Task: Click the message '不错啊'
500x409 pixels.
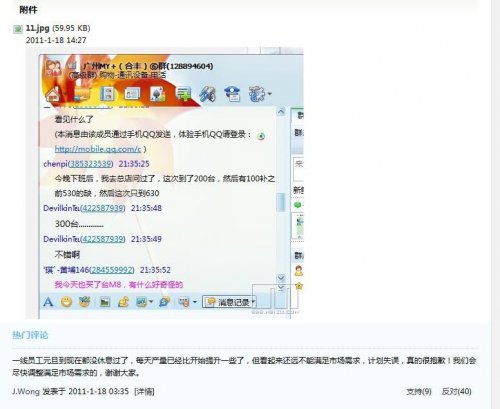Action: pyautogui.click(x=67, y=255)
